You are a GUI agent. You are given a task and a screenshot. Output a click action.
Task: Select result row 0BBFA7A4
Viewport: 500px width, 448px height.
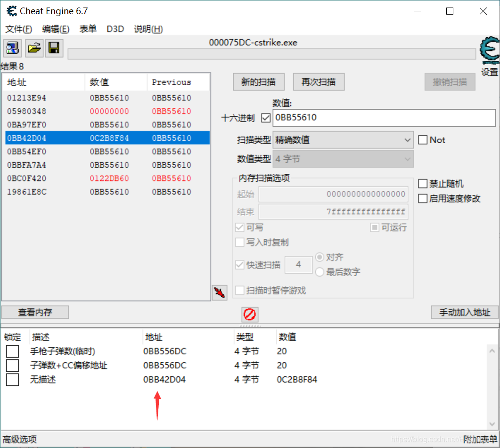click(107, 165)
